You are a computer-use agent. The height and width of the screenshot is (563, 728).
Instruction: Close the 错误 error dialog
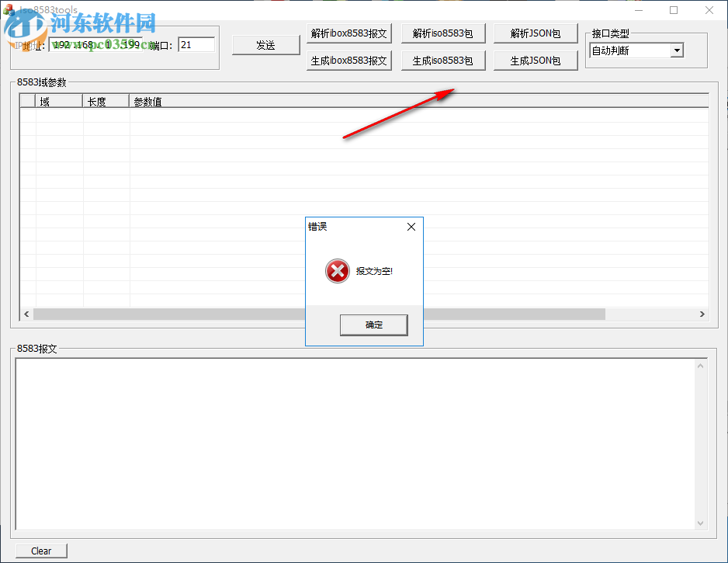click(411, 227)
